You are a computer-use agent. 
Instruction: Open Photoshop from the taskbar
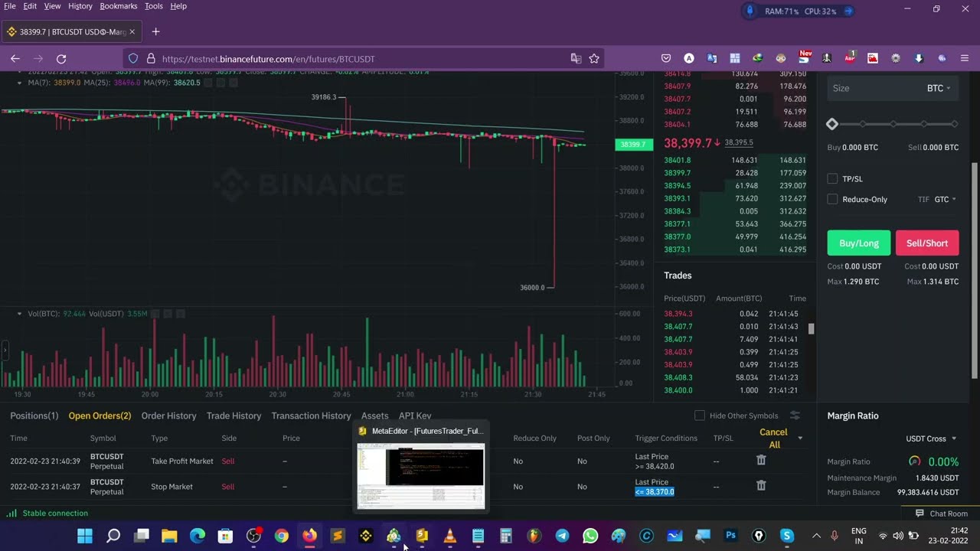(730, 536)
